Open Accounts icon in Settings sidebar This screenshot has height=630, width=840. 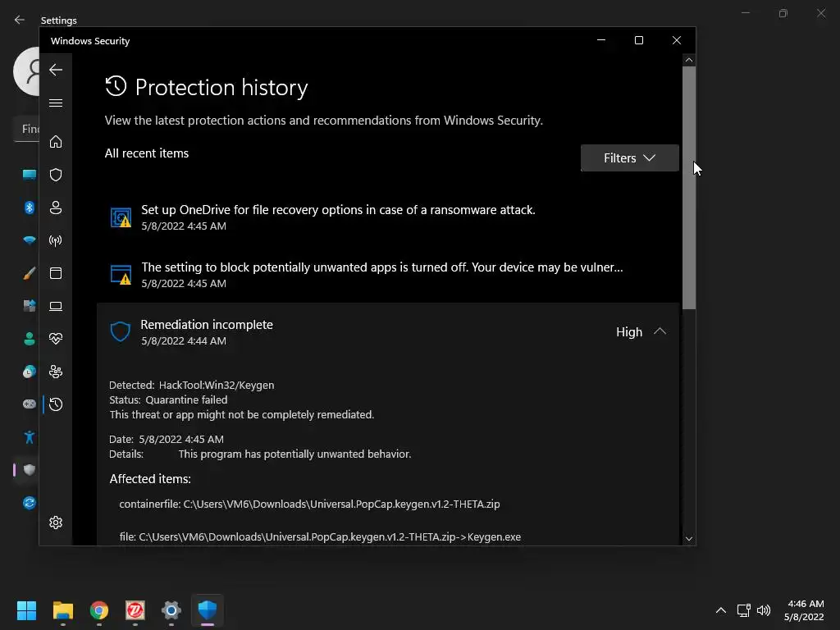click(x=30, y=339)
